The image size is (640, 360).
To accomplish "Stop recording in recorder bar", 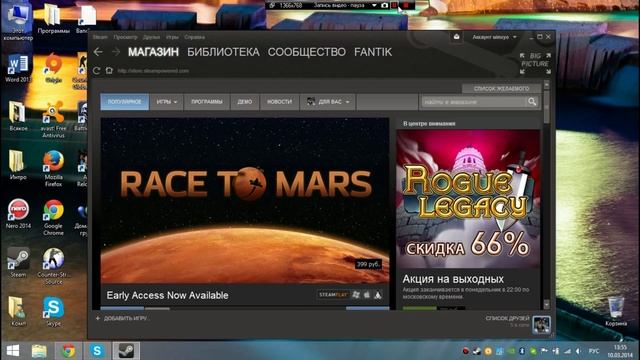I will pyautogui.click(x=406, y=5).
